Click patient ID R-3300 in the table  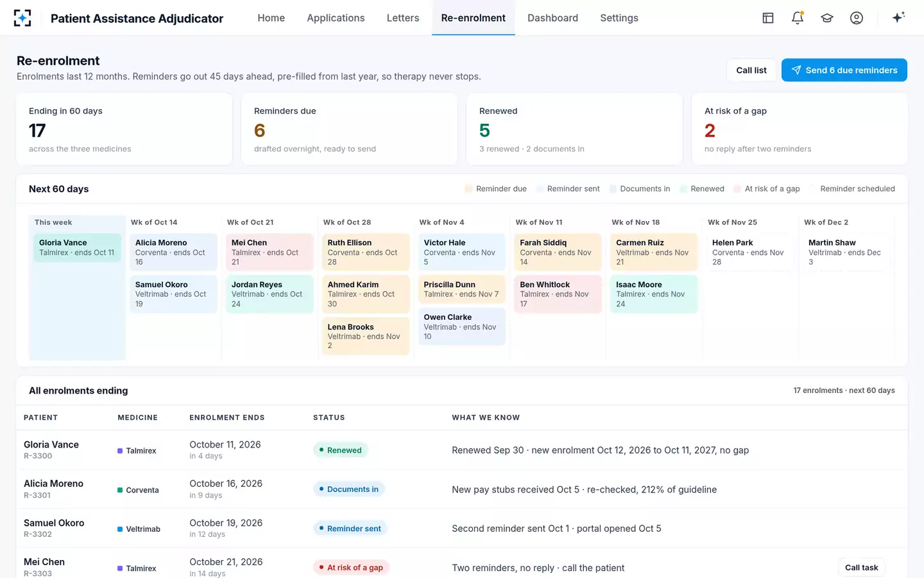pos(38,456)
